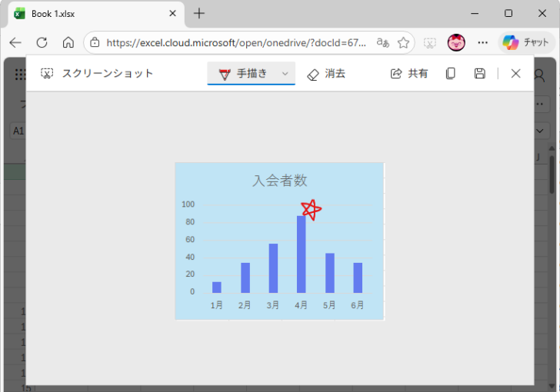
Task: Expand the Excel formula bar chevron
Action: [x=540, y=131]
